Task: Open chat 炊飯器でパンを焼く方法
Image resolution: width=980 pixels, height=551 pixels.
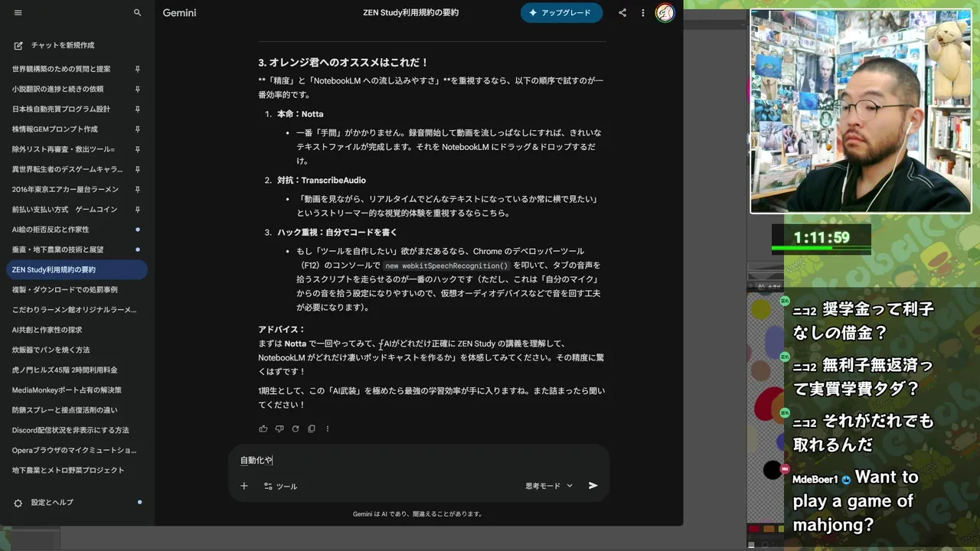Action: pos(51,350)
